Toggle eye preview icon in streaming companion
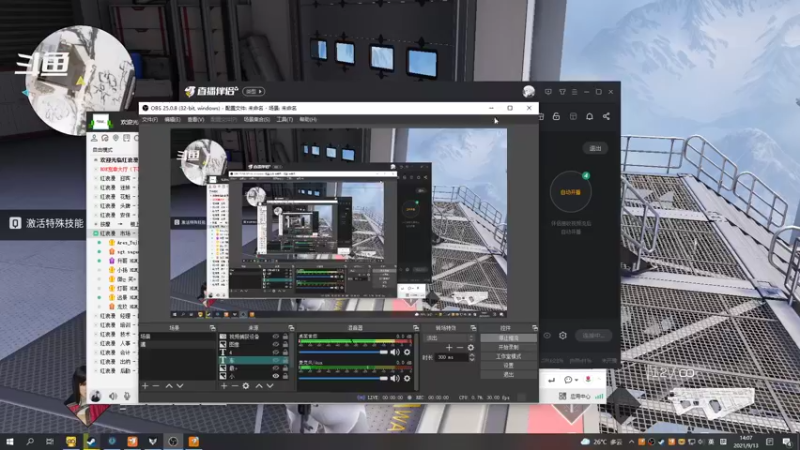Viewport: 800px width, 450px height. tap(547, 336)
